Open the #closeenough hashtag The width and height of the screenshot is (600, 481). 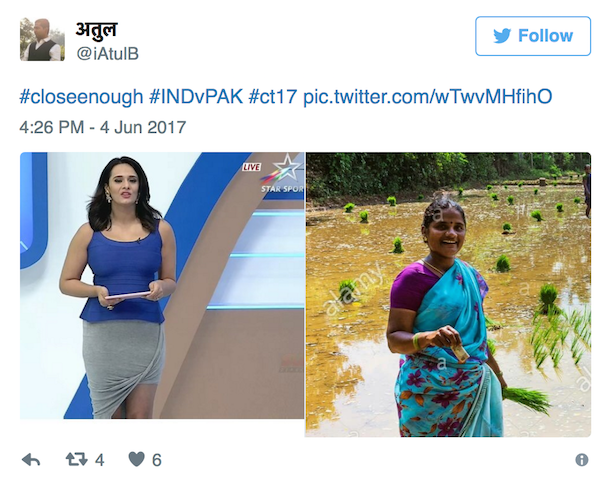(81, 96)
